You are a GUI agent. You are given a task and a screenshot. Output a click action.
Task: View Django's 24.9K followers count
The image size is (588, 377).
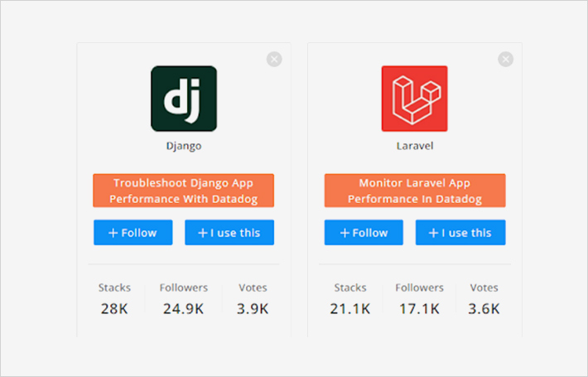pyautogui.click(x=183, y=309)
